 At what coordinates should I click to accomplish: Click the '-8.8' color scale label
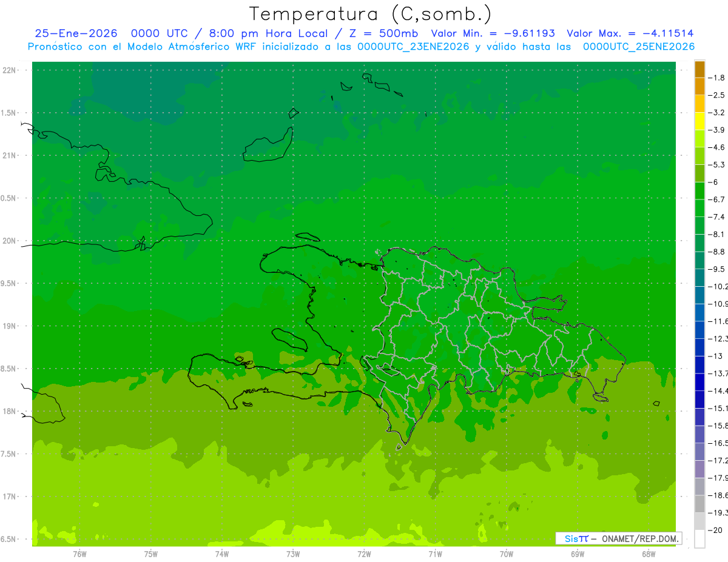click(716, 252)
